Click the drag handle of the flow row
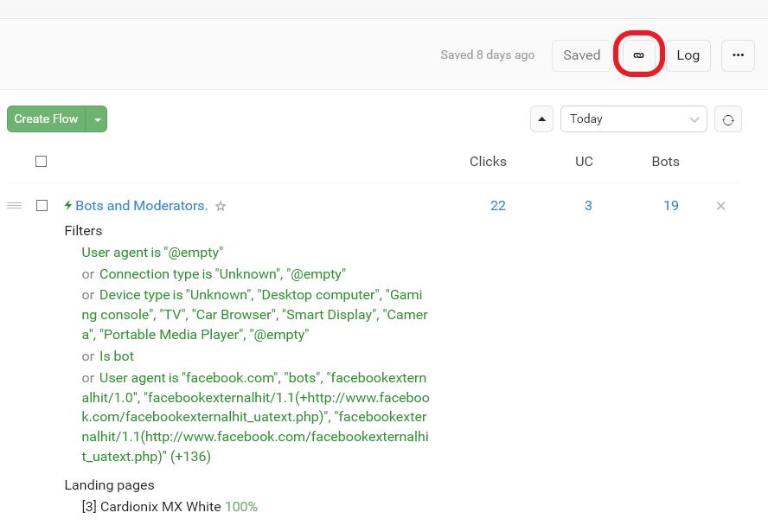Screen dimensions: 768x532 (x=14, y=206)
